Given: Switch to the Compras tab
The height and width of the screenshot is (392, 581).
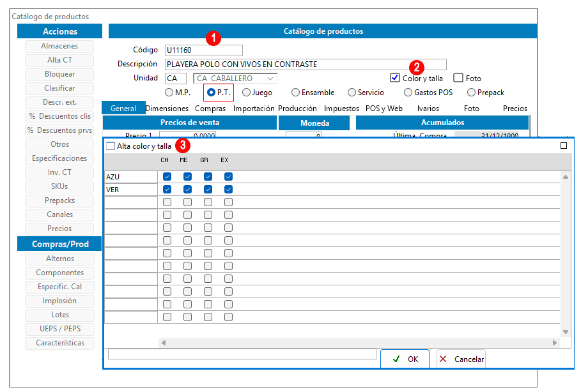Looking at the screenshot, I should coord(210,109).
